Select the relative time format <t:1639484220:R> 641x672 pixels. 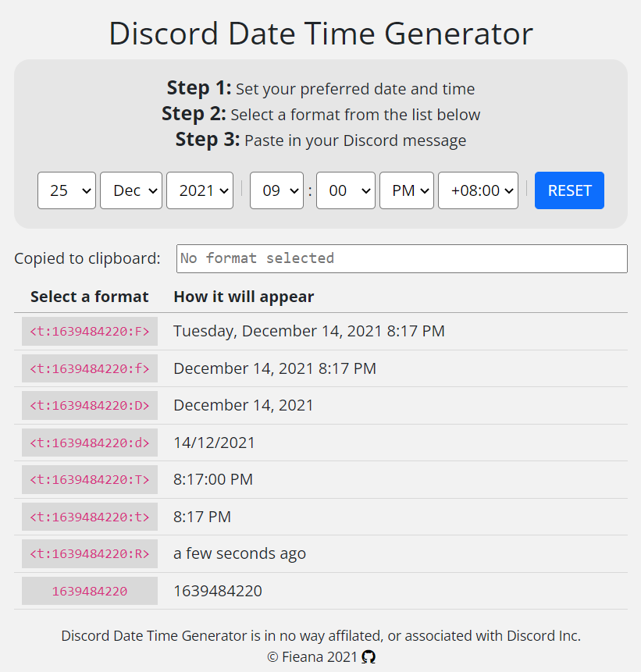tap(89, 553)
